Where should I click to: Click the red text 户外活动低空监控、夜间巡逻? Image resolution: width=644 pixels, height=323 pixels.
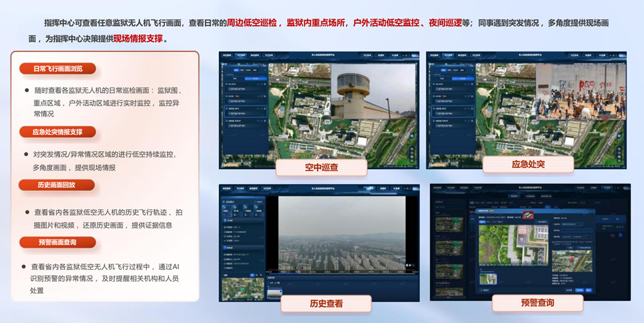point(408,23)
